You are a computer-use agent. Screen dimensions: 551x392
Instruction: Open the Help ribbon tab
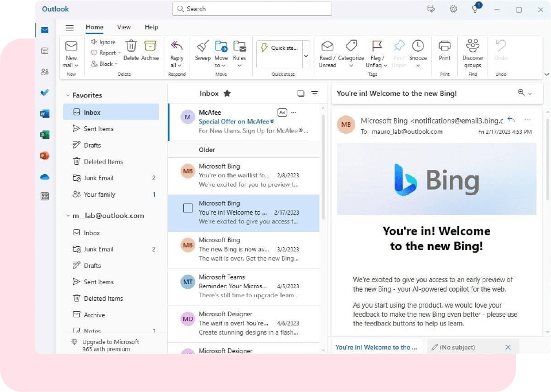tap(151, 27)
